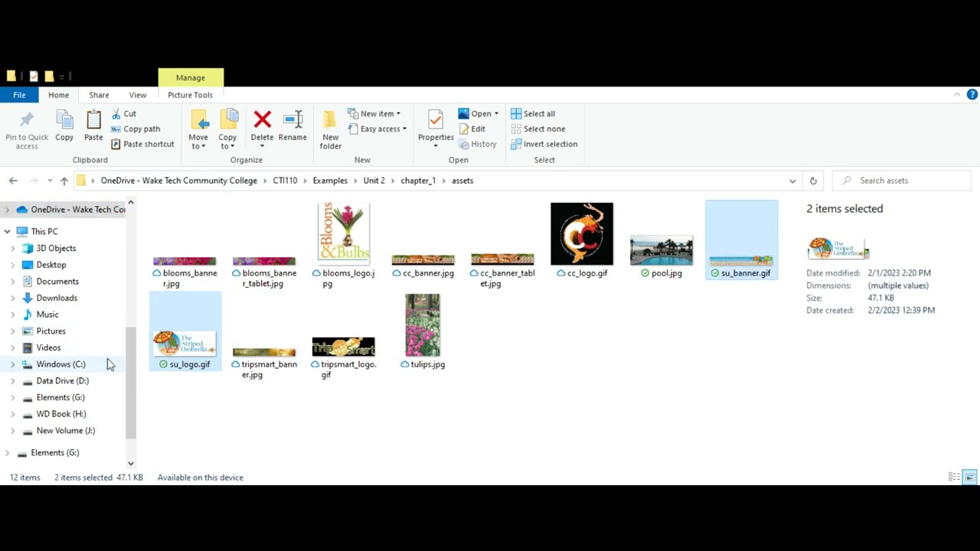Select cc_logo.gif thumbnail
The width and height of the screenshot is (980, 551).
coord(582,233)
